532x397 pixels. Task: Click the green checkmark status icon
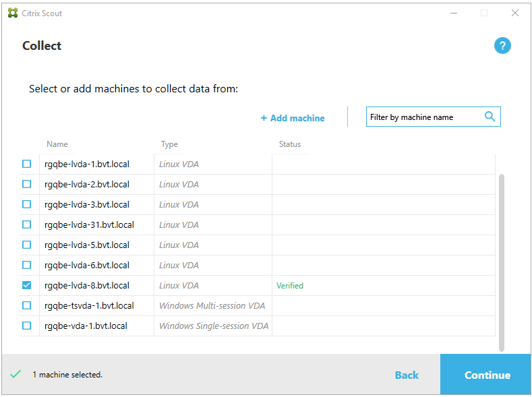16,374
